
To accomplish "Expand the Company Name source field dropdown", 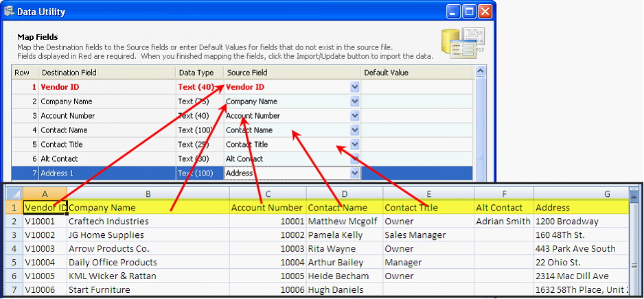I will coord(355,101).
